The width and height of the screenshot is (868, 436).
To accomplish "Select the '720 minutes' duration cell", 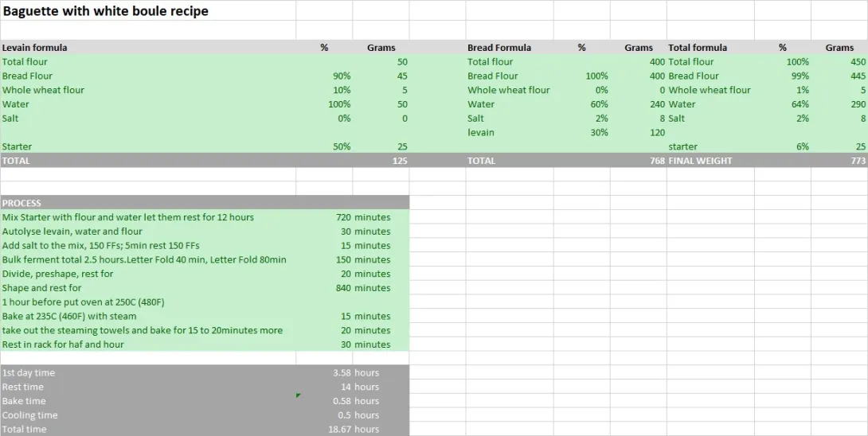I will pos(363,217).
